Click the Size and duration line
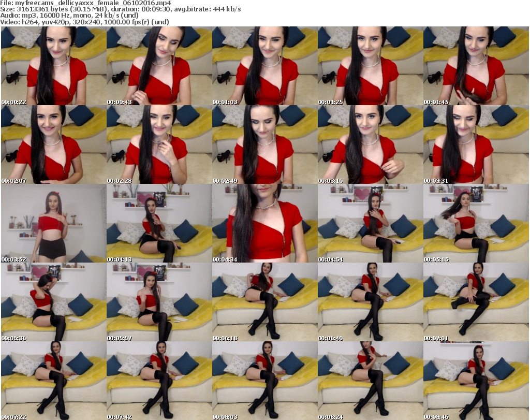The width and height of the screenshot is (530, 420). (x=120, y=9)
